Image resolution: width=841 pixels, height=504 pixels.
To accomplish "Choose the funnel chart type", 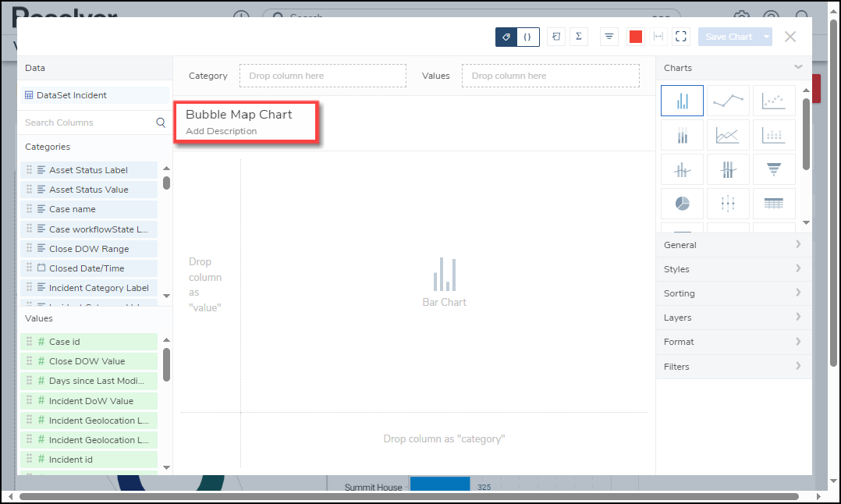I will (773, 169).
